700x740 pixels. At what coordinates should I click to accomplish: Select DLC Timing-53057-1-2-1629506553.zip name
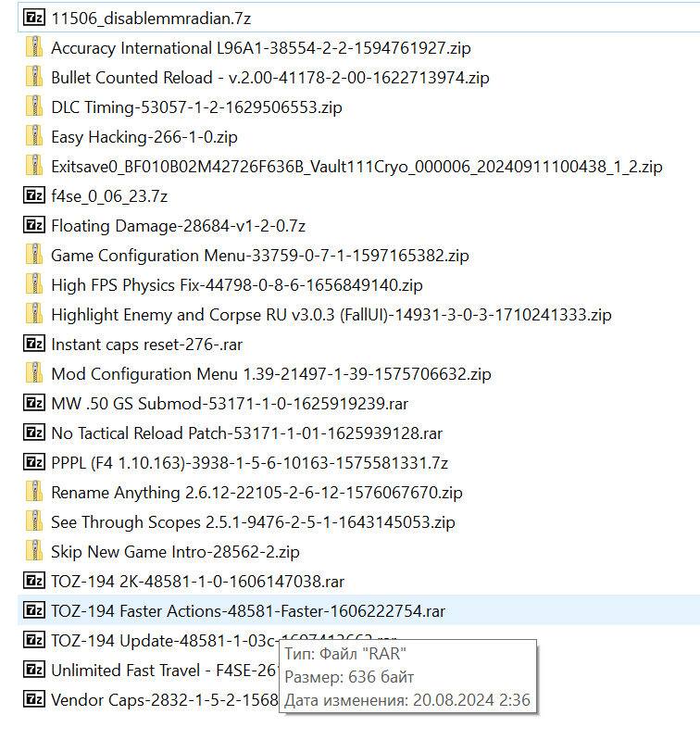196,107
